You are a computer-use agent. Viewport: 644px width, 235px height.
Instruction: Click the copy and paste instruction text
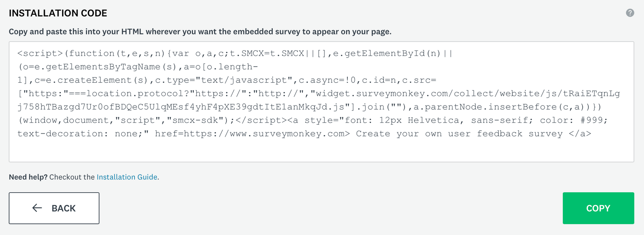point(200,32)
